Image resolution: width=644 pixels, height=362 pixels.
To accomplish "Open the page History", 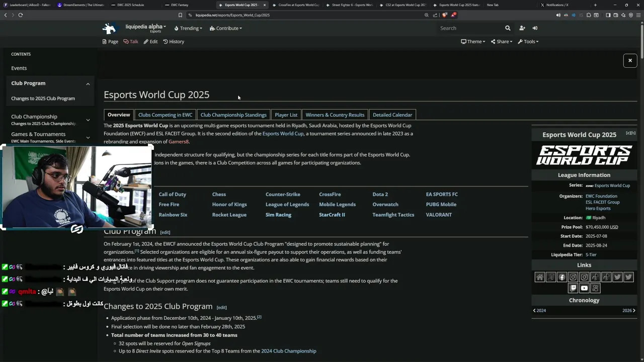I will 174,42.
